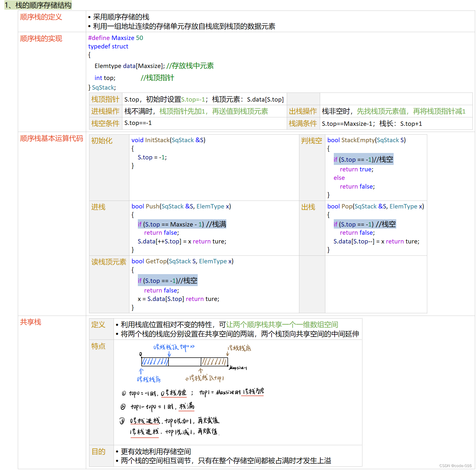Click the '目的' label in 共享栈 table
Viewport: 476px width, 470px height.
click(98, 452)
